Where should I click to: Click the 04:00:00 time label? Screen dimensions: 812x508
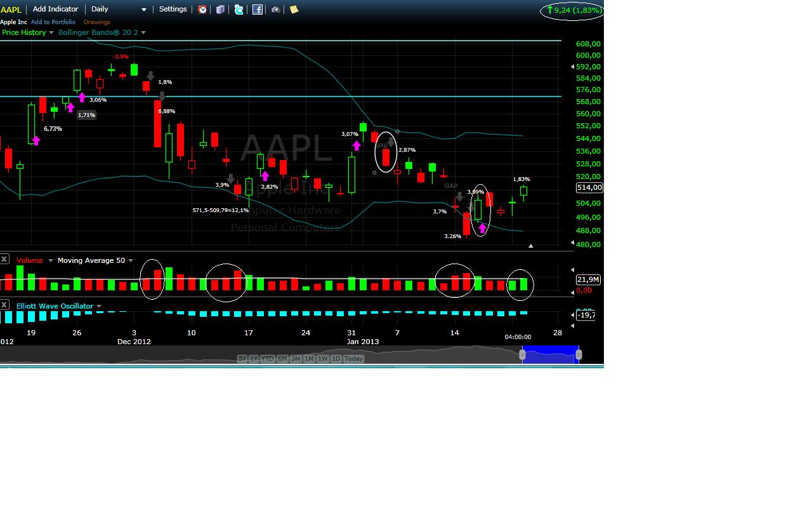click(518, 337)
